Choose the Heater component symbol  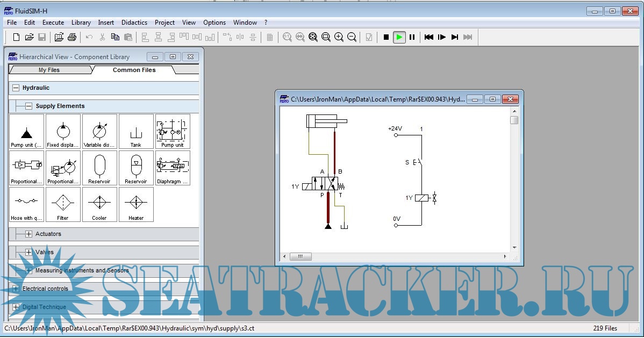pos(136,204)
